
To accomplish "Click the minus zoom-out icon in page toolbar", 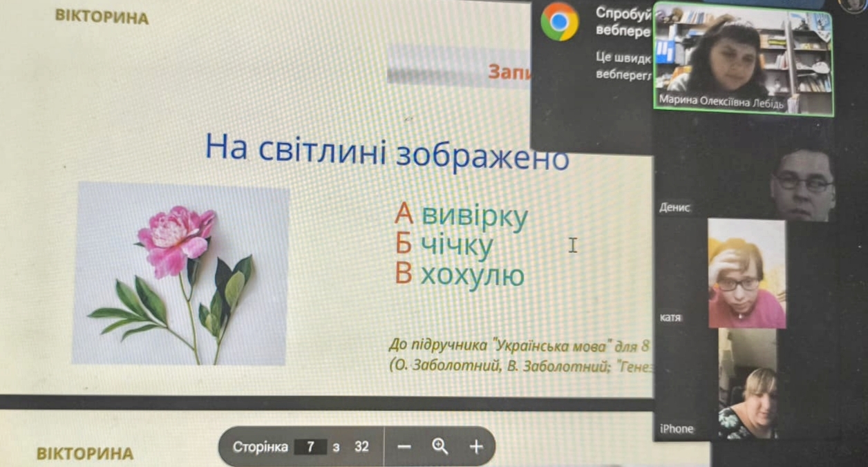I will (404, 447).
